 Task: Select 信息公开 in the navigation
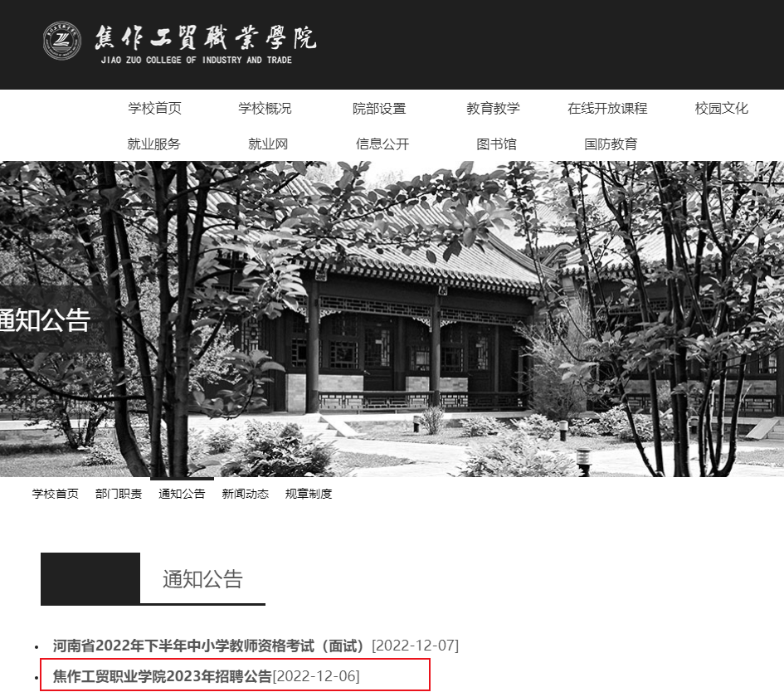[382, 144]
